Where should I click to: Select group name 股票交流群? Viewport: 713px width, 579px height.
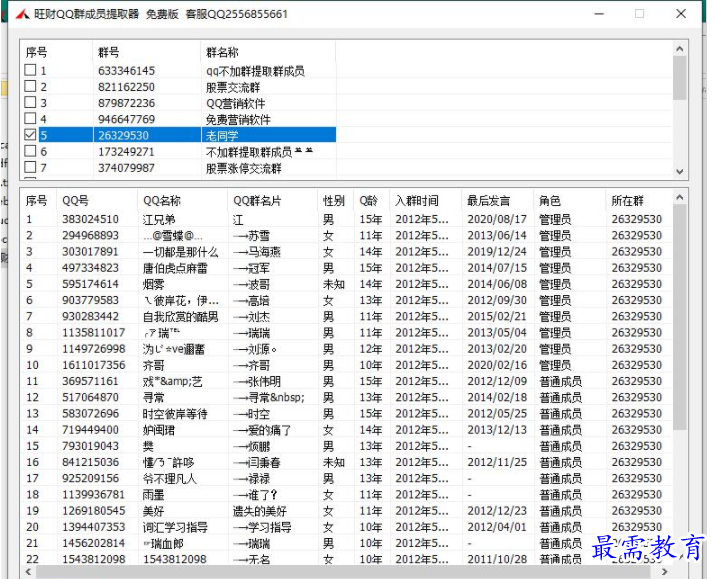click(x=233, y=87)
